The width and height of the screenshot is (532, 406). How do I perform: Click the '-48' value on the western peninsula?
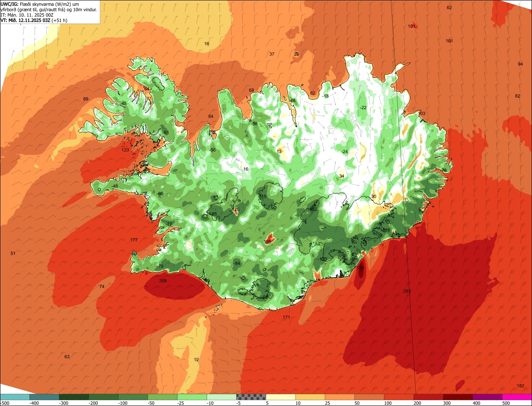(115, 186)
